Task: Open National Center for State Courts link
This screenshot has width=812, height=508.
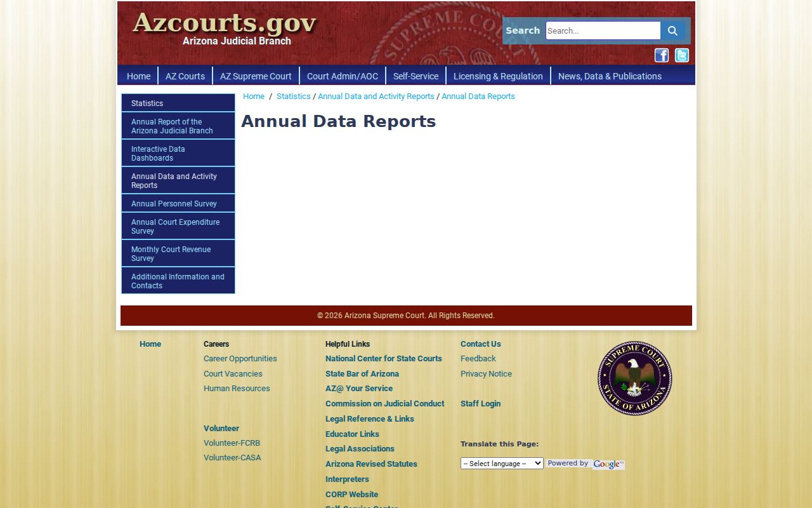Action: point(384,359)
